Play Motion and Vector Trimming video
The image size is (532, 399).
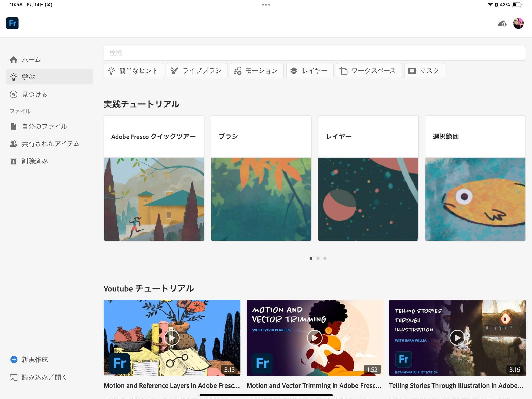coord(315,338)
